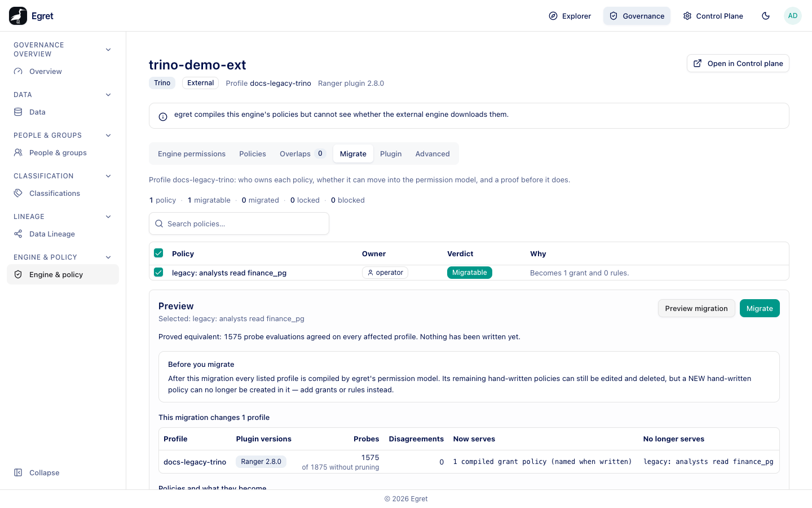The height and width of the screenshot is (508, 812).
Task: Collapse the Classification section chevron
Action: (108, 176)
